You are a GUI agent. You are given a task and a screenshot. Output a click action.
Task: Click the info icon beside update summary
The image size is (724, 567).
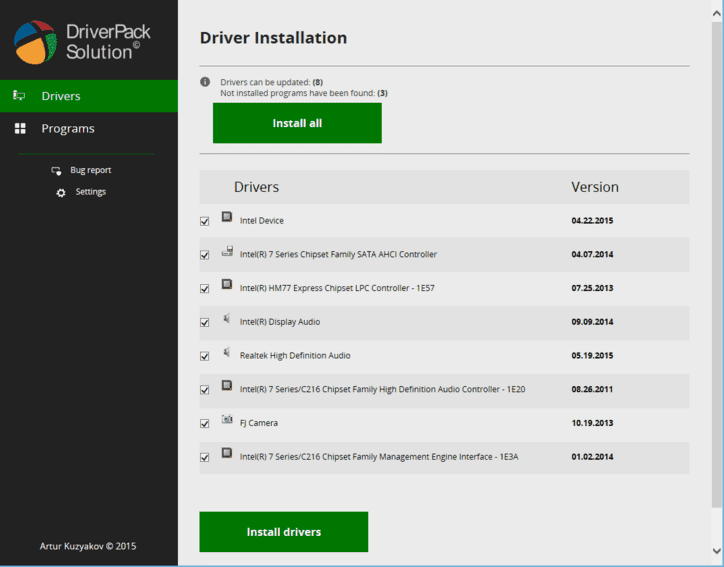tap(205, 82)
